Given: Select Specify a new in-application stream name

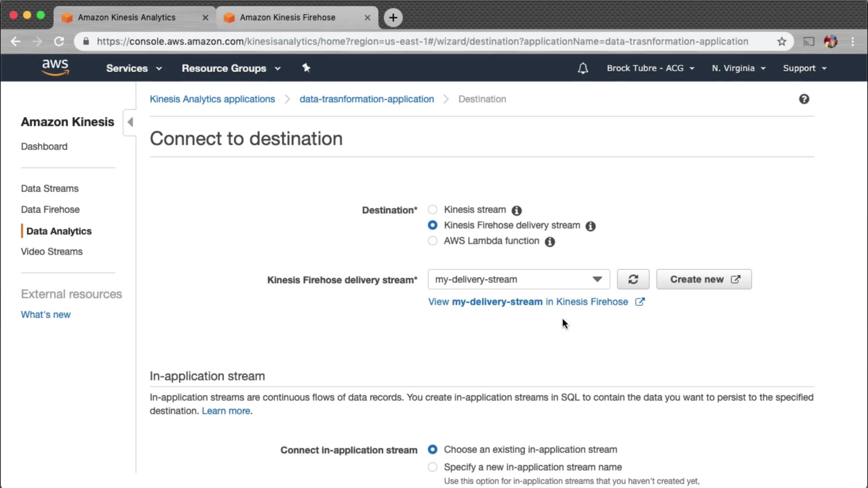Looking at the screenshot, I should 433,467.
